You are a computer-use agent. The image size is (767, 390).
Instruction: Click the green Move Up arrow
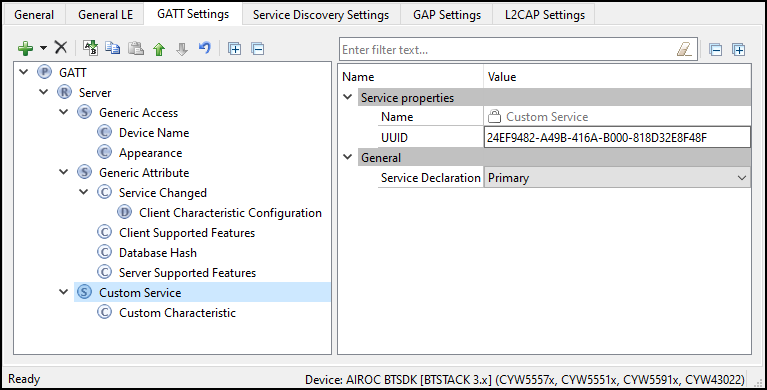(x=159, y=49)
